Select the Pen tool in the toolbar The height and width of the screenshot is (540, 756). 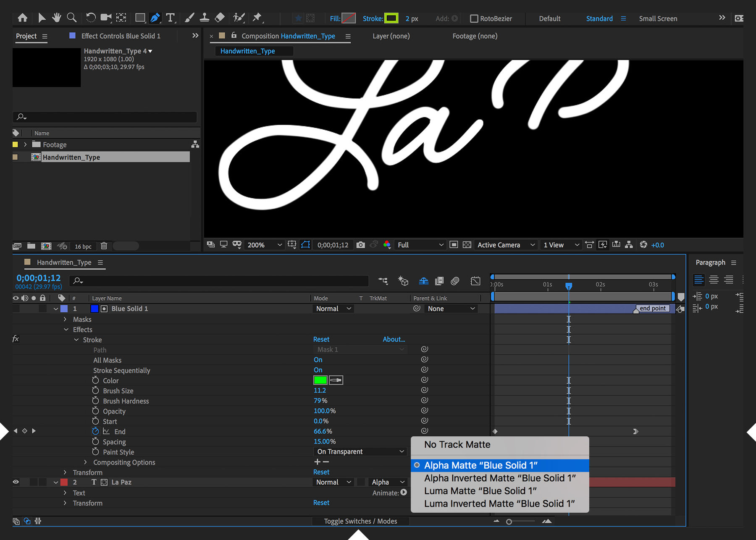point(155,18)
